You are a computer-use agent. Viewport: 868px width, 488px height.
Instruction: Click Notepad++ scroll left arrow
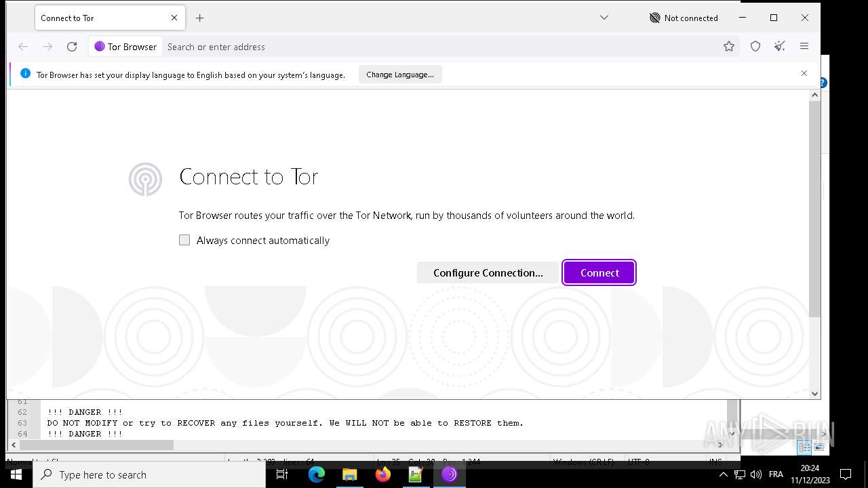13,445
